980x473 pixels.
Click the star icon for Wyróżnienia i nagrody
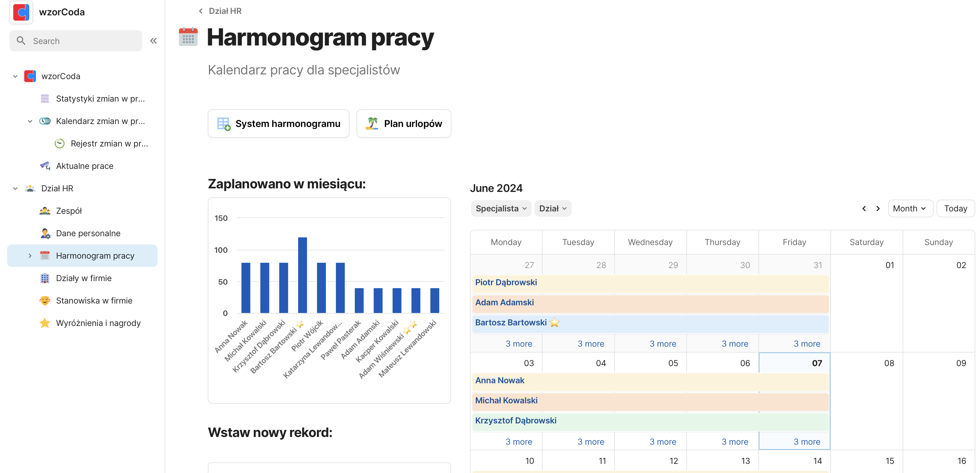point(45,323)
